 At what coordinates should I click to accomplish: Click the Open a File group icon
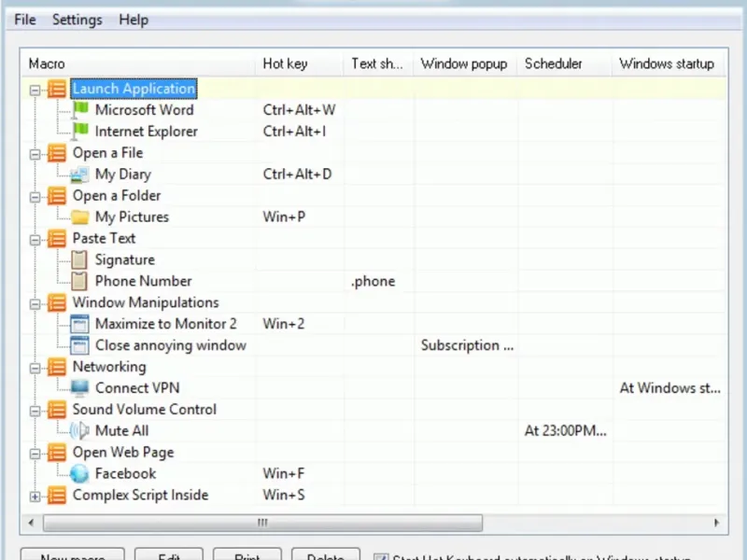pyautogui.click(x=57, y=153)
